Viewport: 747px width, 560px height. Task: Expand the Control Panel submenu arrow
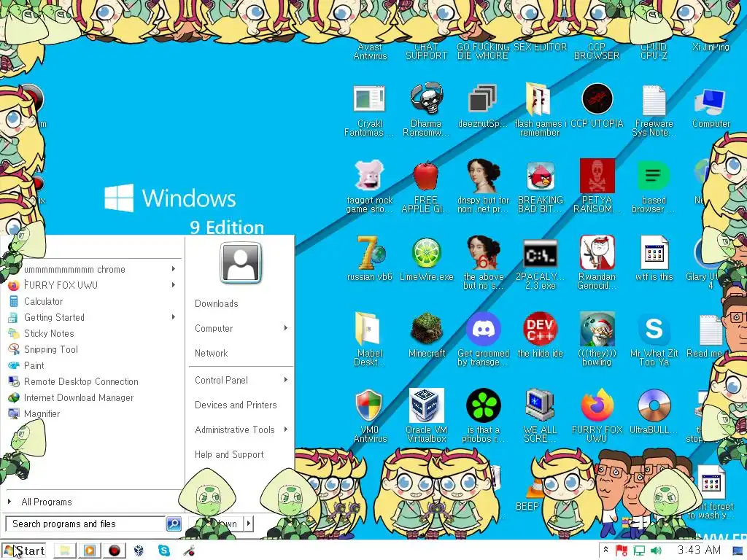click(x=286, y=380)
